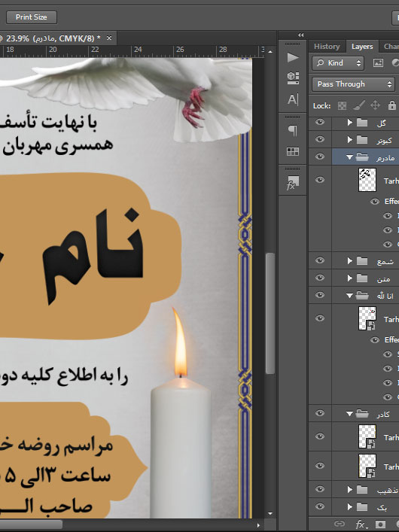
Task: Click Link layers icon at panel bottom
Action: [340, 524]
